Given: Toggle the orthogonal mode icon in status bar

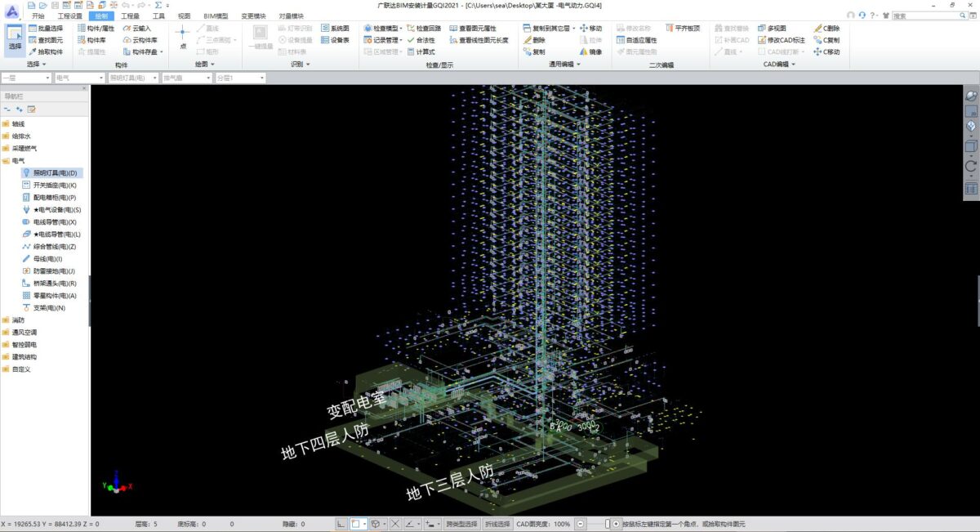Looking at the screenshot, I should click(341, 524).
